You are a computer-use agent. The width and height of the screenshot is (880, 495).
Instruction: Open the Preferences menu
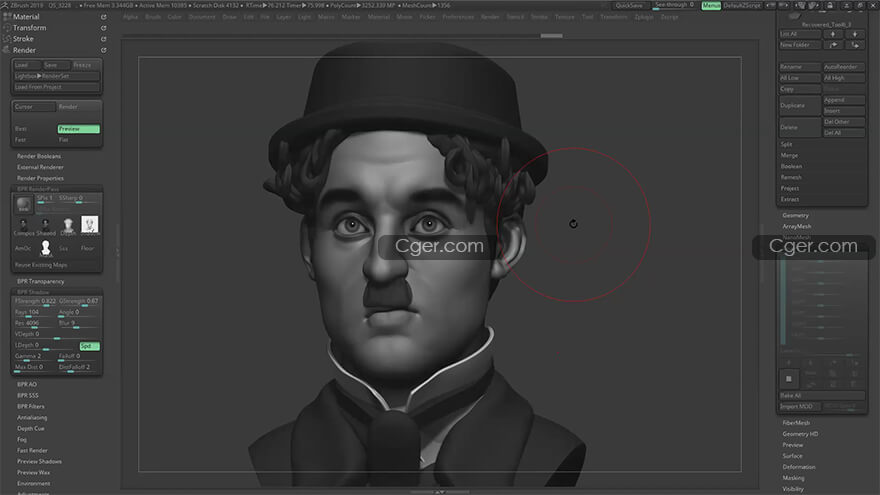click(x=458, y=17)
